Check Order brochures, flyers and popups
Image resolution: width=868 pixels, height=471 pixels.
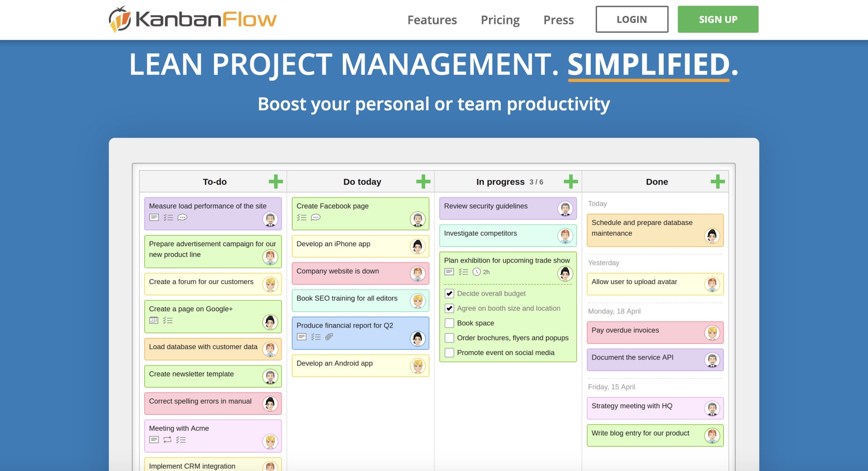coord(449,338)
